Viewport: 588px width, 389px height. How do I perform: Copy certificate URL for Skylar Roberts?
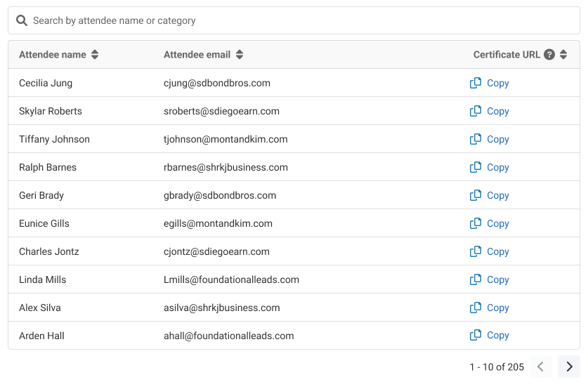point(490,111)
